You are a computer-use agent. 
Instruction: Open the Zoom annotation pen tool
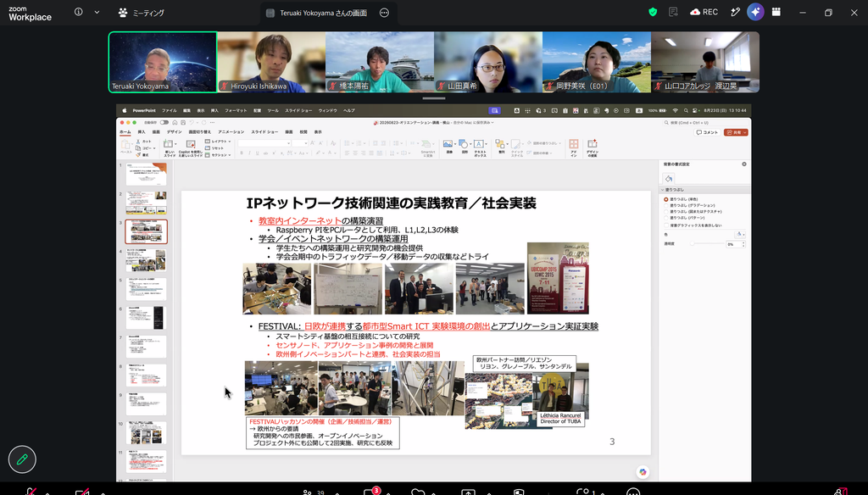point(735,12)
